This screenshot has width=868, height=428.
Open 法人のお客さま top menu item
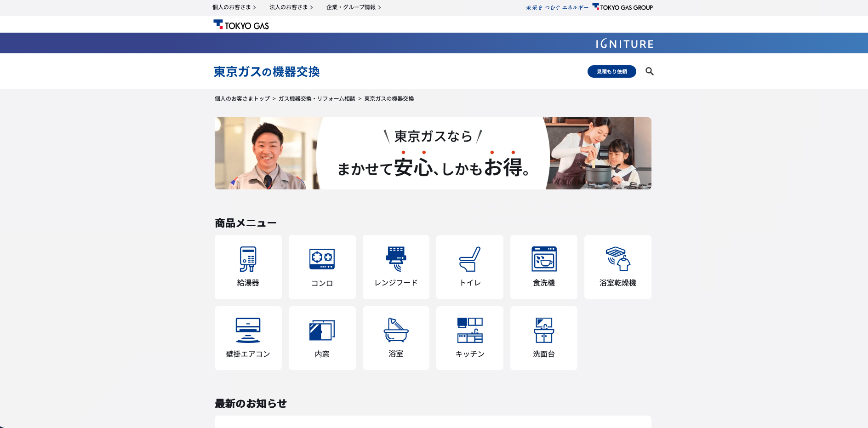pos(291,7)
